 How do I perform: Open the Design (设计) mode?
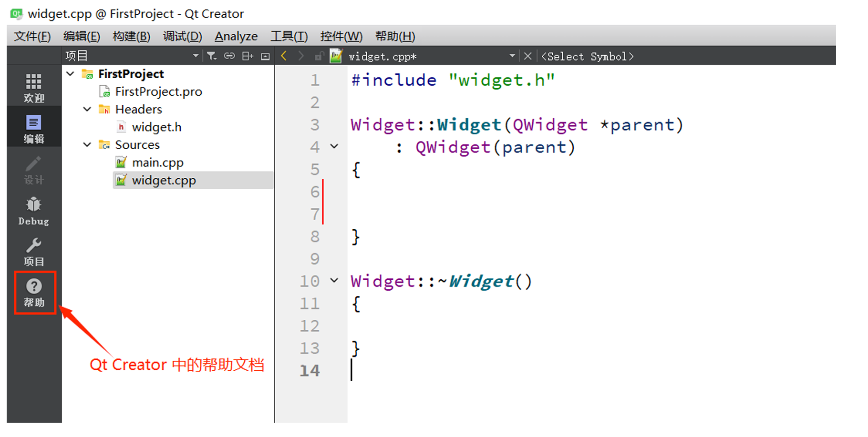(x=34, y=170)
